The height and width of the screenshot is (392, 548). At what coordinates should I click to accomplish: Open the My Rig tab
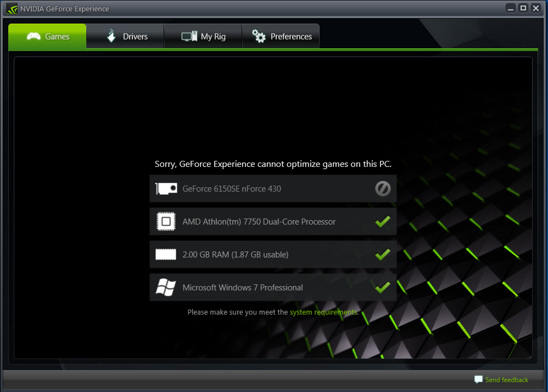pyautogui.click(x=203, y=36)
